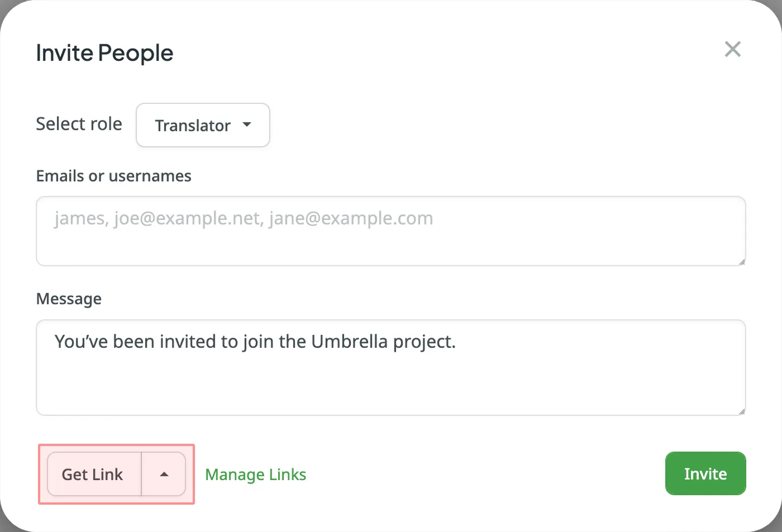Click the placeholder text in the emails box

pyautogui.click(x=243, y=218)
